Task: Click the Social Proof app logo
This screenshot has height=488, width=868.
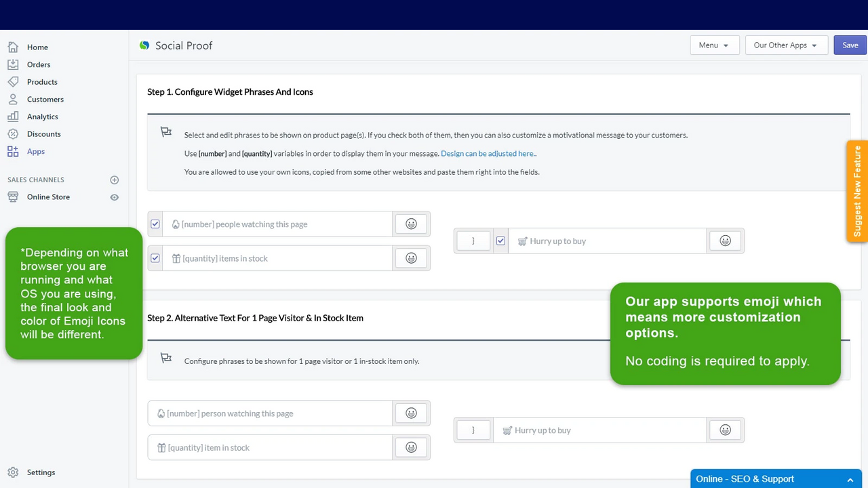Action: [144, 45]
